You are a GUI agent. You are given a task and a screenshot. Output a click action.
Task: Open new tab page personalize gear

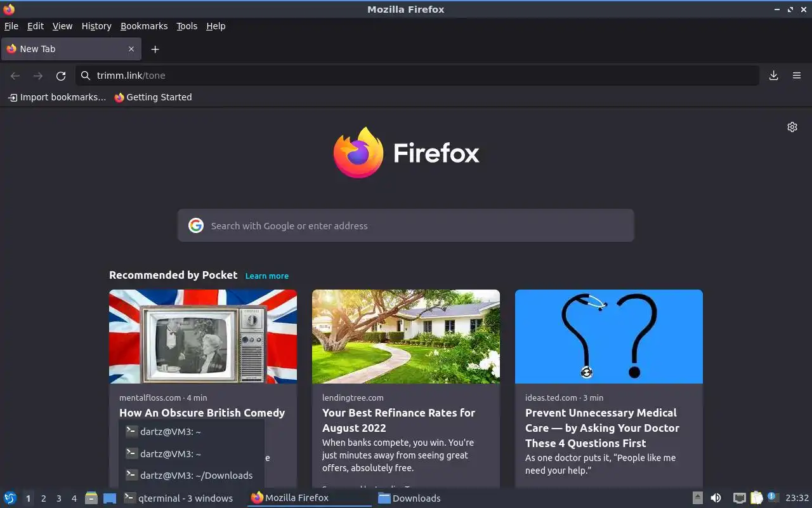[792, 127]
